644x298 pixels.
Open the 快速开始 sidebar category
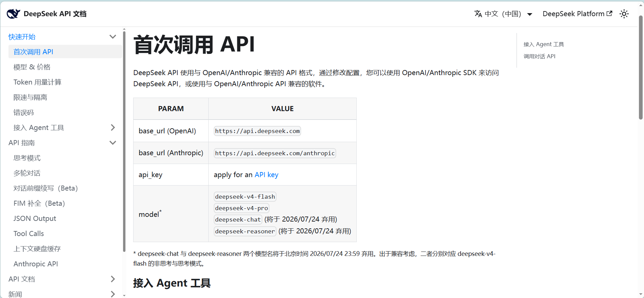tap(22, 37)
